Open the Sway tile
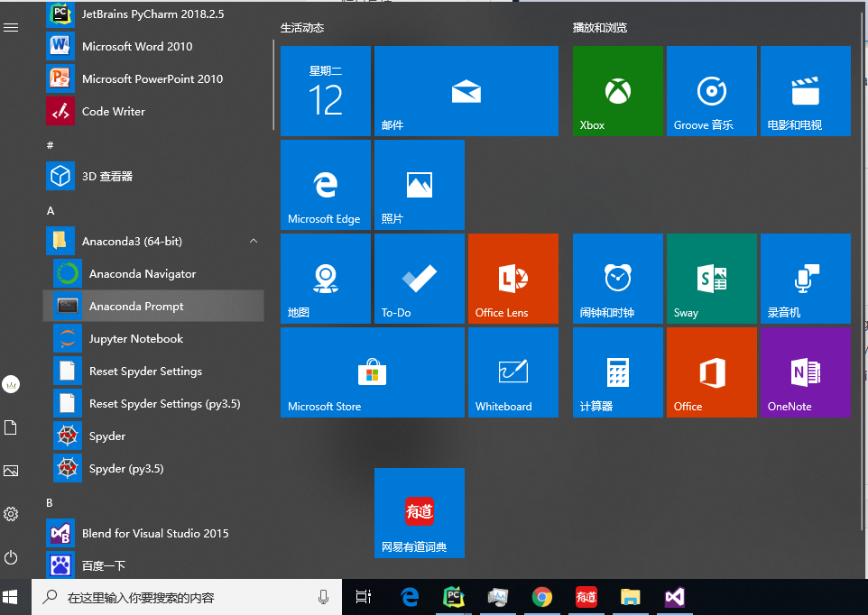868x615 pixels. (711, 279)
